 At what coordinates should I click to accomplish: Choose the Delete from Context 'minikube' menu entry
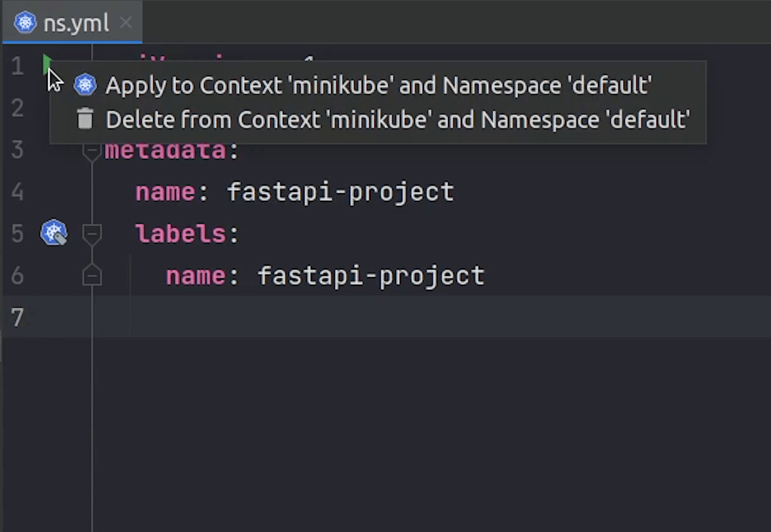397,119
